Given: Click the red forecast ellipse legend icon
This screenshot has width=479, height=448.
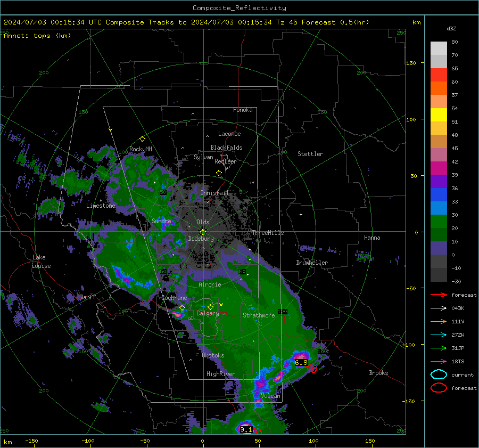Looking at the screenshot, I should click(439, 388).
